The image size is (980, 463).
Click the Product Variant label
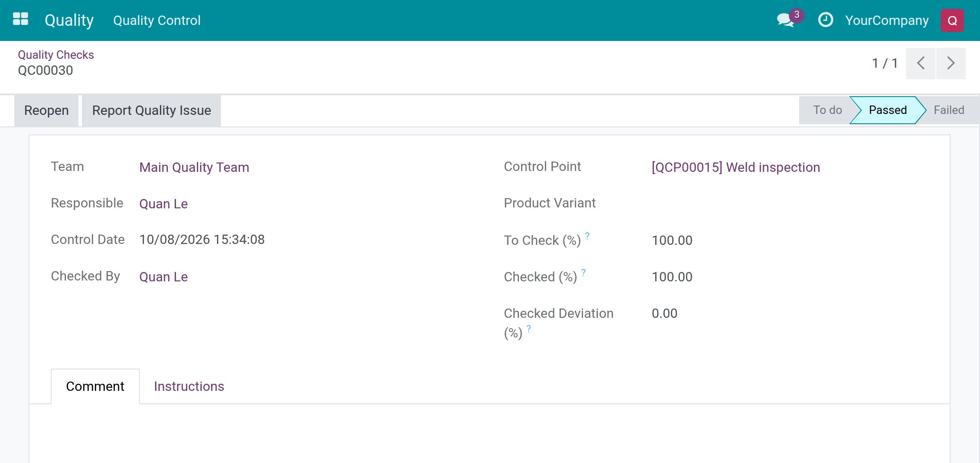(x=550, y=203)
